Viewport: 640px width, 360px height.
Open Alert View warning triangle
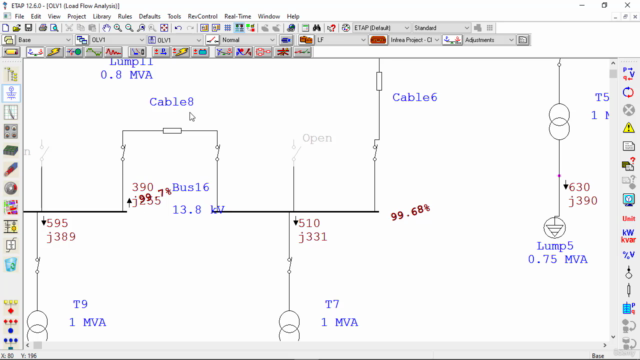[x=629, y=128]
